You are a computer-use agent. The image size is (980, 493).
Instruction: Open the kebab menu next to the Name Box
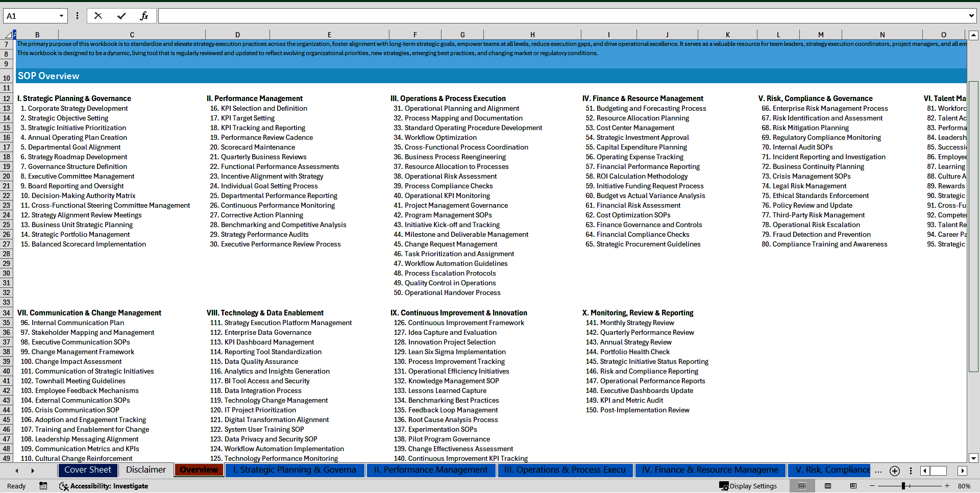coord(77,16)
